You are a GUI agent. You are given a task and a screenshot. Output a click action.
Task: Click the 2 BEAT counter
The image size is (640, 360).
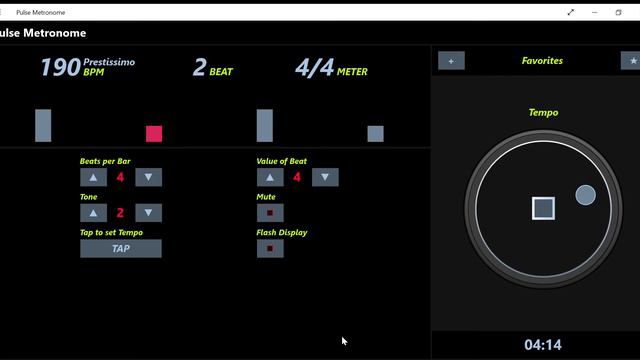(213, 67)
